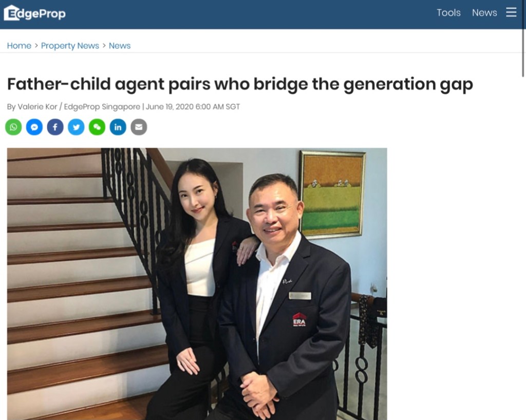
Task: Click the page vertical scrollbar
Action: pyautogui.click(x=523, y=39)
